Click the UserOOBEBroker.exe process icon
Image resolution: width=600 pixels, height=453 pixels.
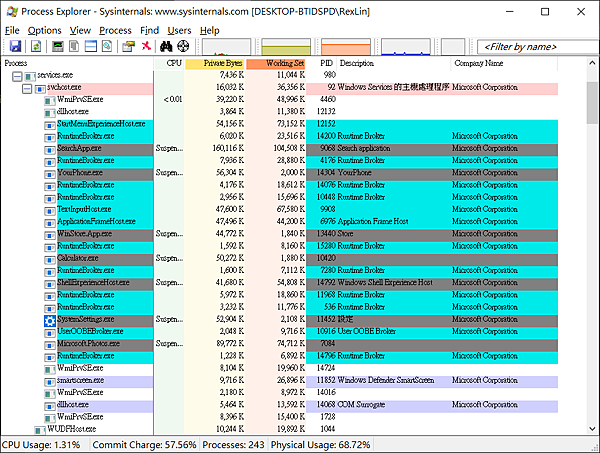point(50,333)
